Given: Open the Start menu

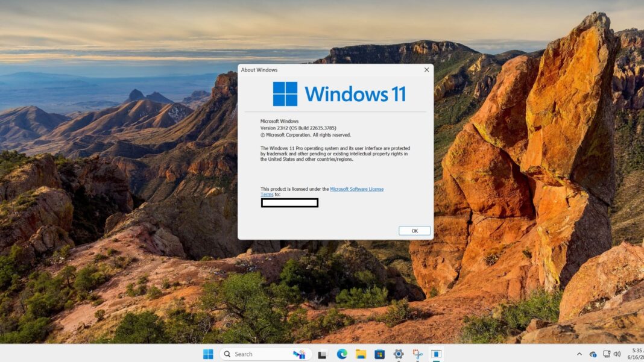Looking at the screenshot, I should coord(208,354).
